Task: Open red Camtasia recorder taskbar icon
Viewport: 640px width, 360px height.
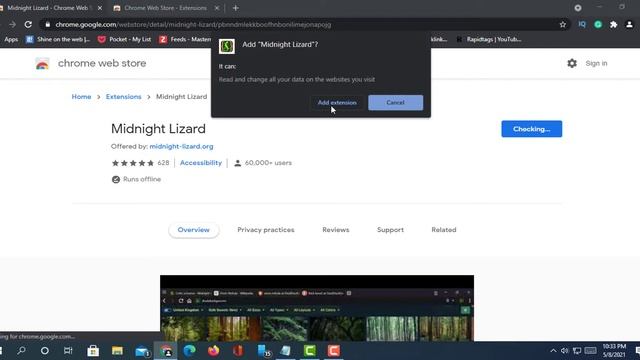Action: [333, 351]
